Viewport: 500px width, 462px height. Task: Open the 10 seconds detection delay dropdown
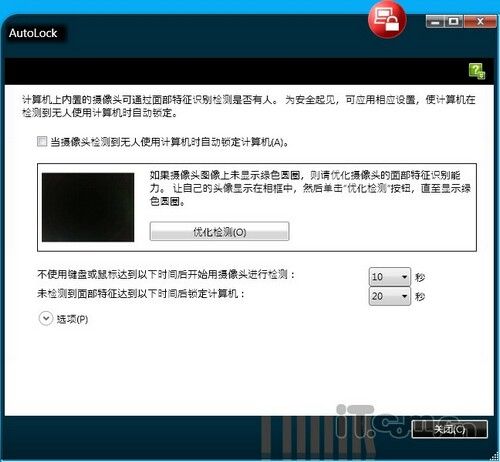[x=389, y=277]
